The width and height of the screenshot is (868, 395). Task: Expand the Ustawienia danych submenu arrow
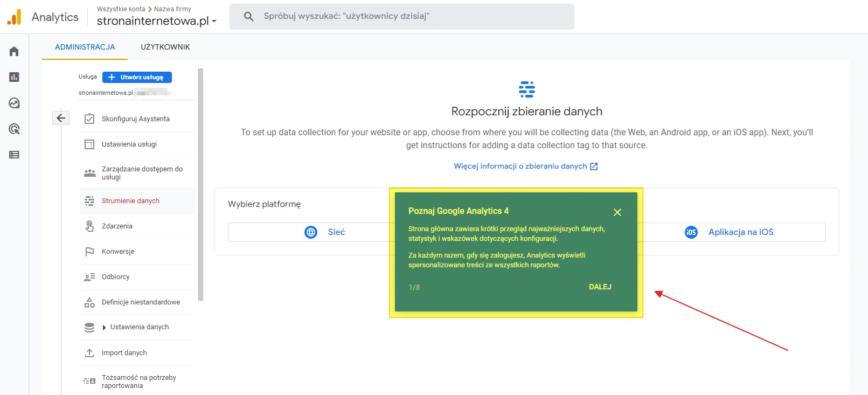(x=104, y=328)
